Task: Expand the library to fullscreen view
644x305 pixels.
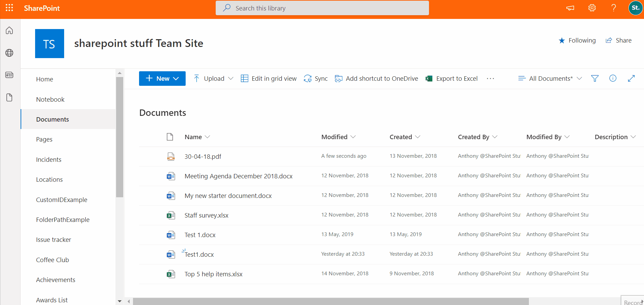Action: pyautogui.click(x=632, y=78)
